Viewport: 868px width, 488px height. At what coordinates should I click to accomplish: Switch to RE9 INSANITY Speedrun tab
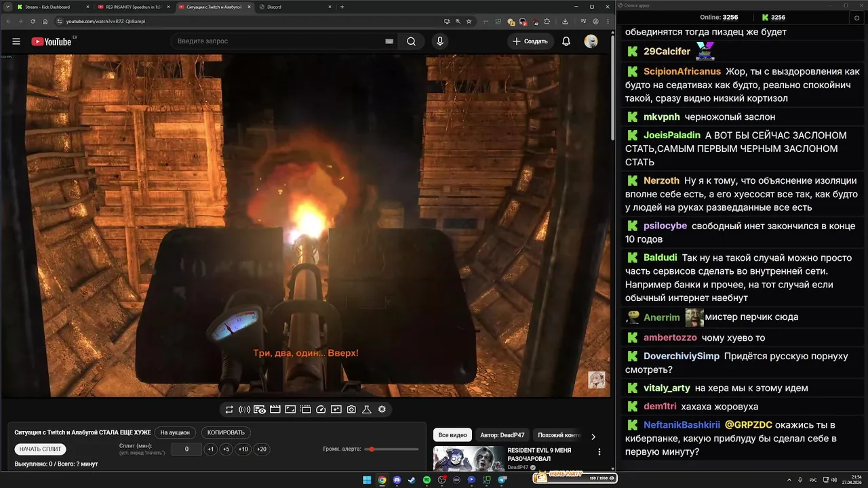point(132,7)
